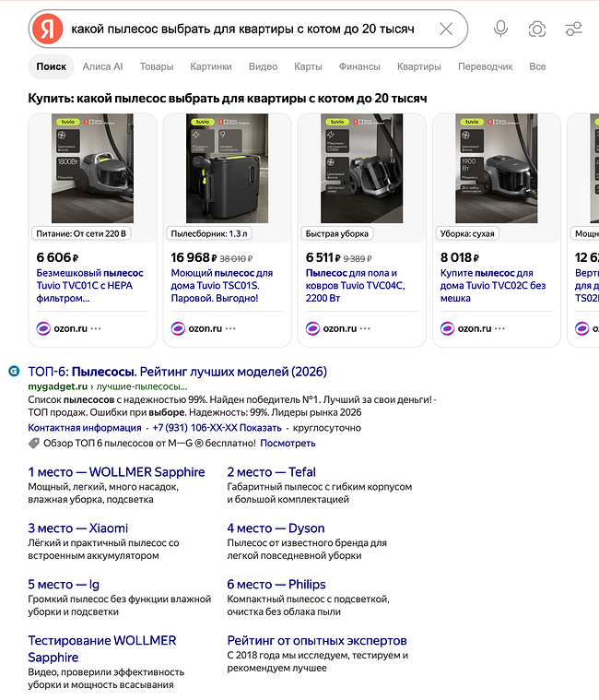Open 5 место — lg
This screenshot has width=599, height=700.
64,585
